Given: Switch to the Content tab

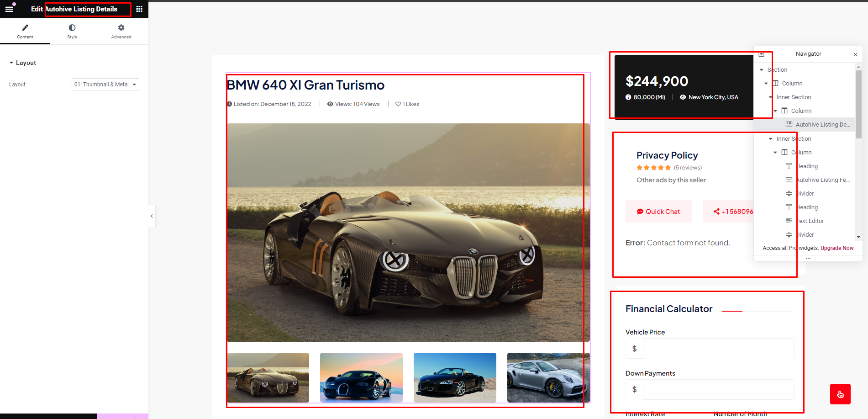Looking at the screenshot, I should click(25, 32).
